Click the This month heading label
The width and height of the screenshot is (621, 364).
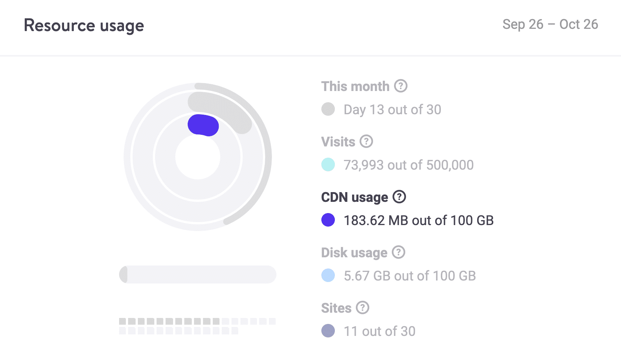click(355, 87)
